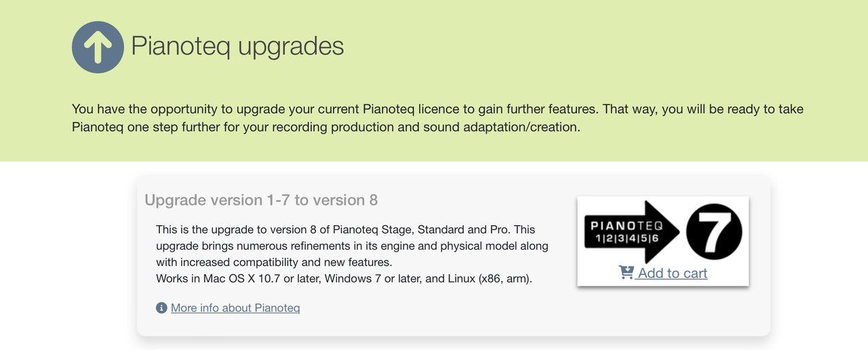This screenshot has width=868, height=350.
Task: Click the black circle with number 7
Action: click(714, 231)
